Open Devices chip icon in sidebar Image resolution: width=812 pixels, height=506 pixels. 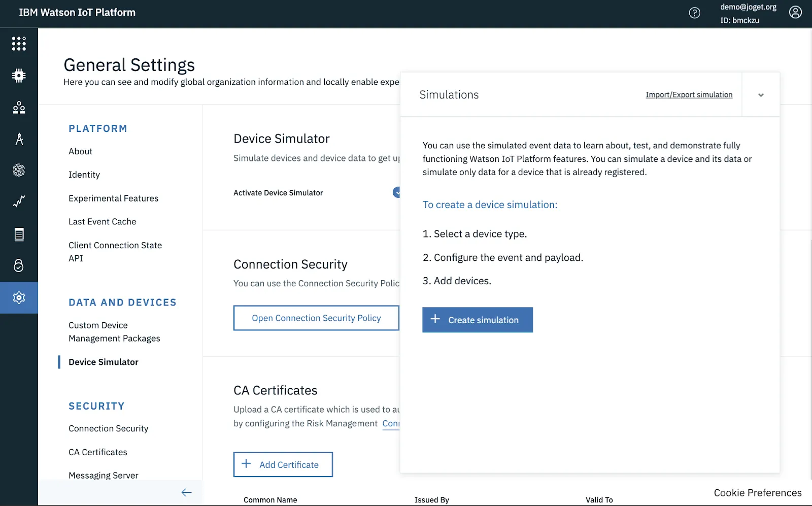pyautogui.click(x=19, y=76)
